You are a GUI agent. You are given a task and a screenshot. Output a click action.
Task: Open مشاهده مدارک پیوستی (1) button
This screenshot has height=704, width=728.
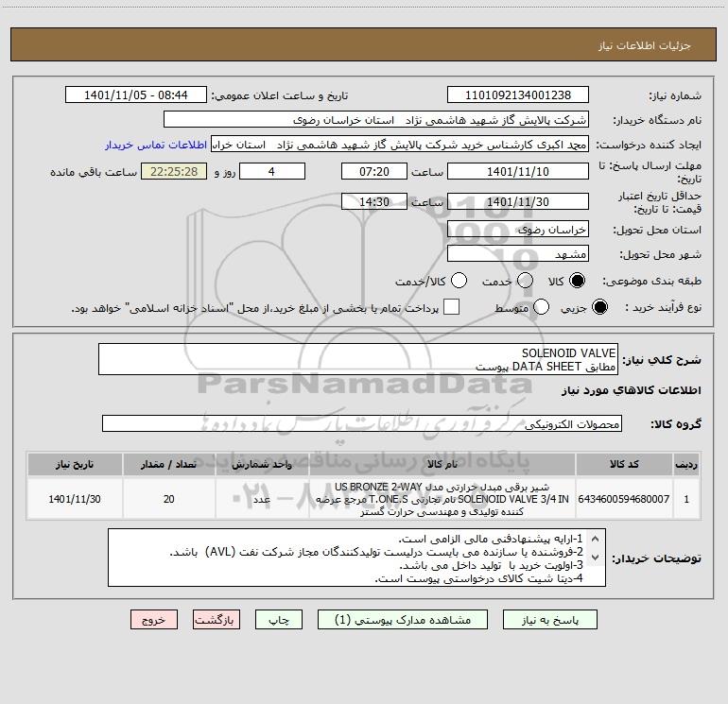point(403,620)
